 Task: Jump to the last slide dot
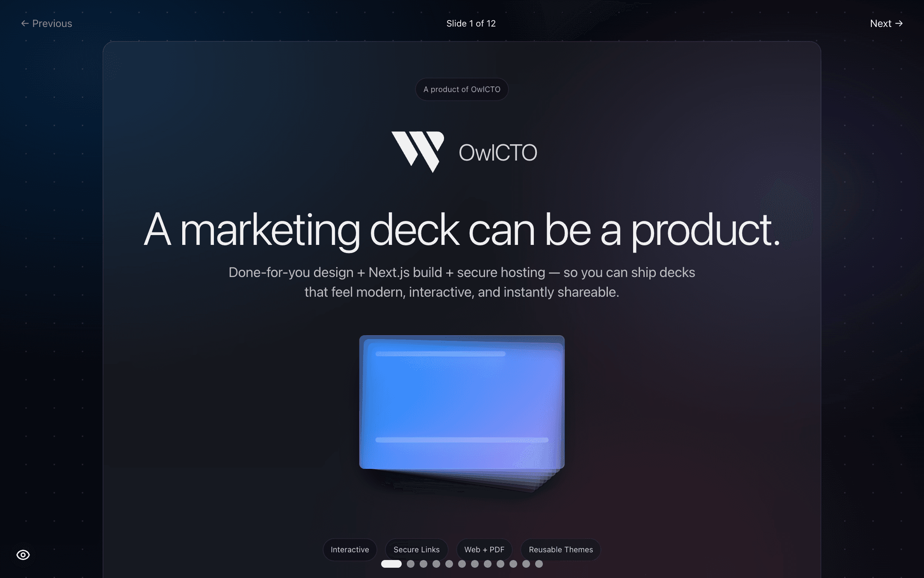(539, 564)
